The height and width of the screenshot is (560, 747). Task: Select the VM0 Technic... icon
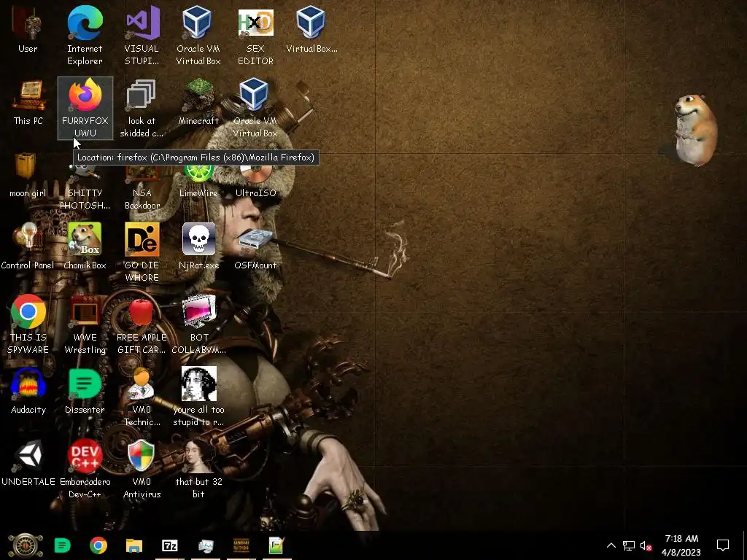coord(142,397)
